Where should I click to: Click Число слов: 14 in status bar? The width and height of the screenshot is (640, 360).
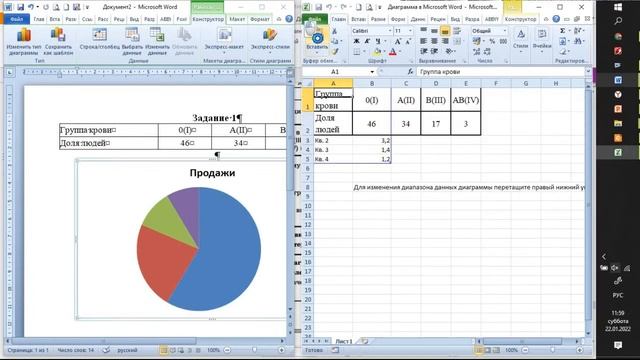click(x=76, y=350)
